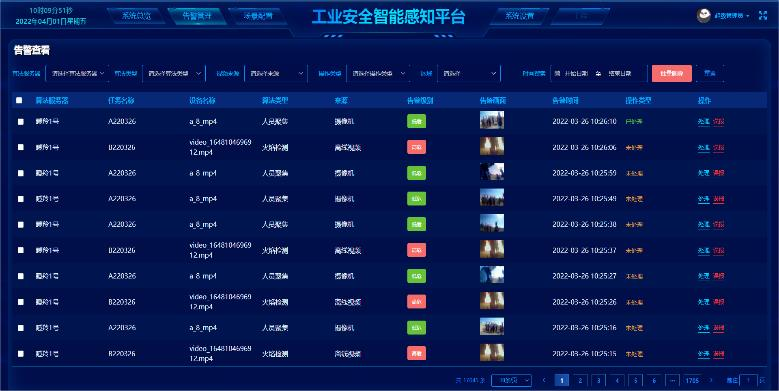The image size is (779, 391).
Task: Go to previous page arrow in pagination
Action: (544, 381)
